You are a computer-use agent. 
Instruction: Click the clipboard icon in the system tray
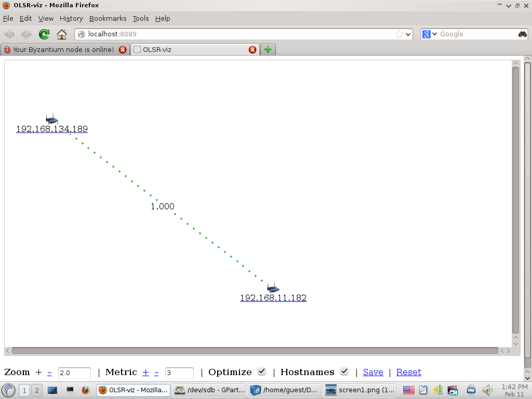coord(422,390)
